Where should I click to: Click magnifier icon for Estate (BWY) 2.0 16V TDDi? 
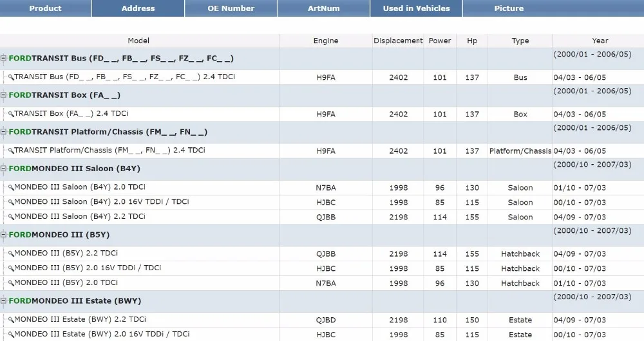(x=11, y=335)
